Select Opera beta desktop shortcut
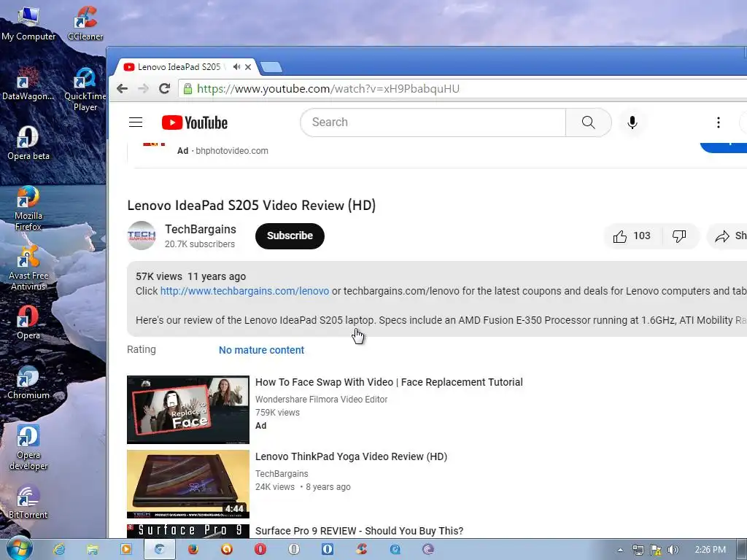The height and width of the screenshot is (560, 747). [28, 144]
